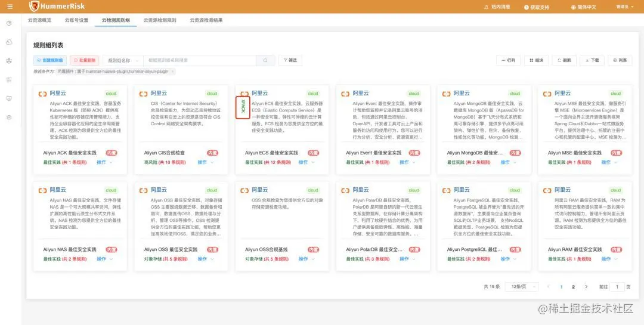Image resolution: width=644 pixels, height=325 pixels.
Task: Open the settings gear icon in the sidebar
Action: click(x=10, y=117)
